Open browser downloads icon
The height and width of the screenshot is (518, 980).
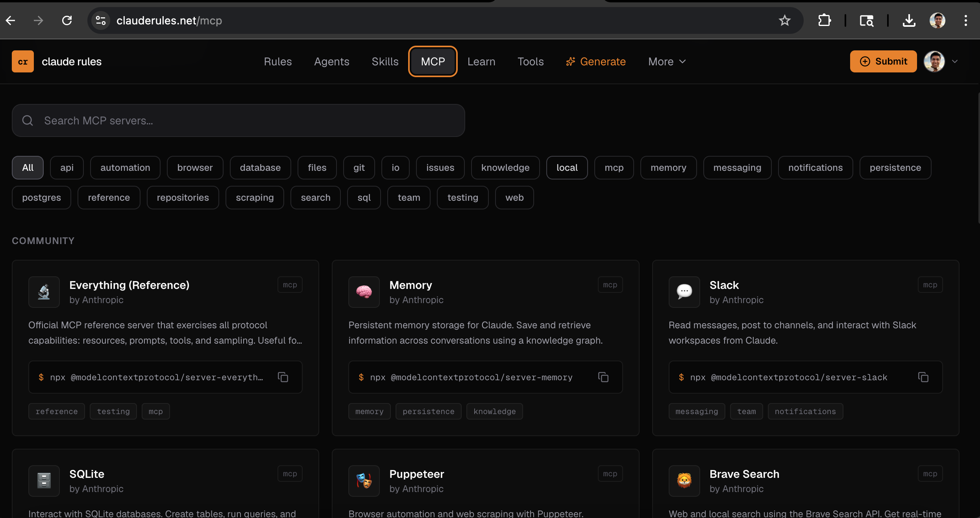pyautogui.click(x=909, y=20)
